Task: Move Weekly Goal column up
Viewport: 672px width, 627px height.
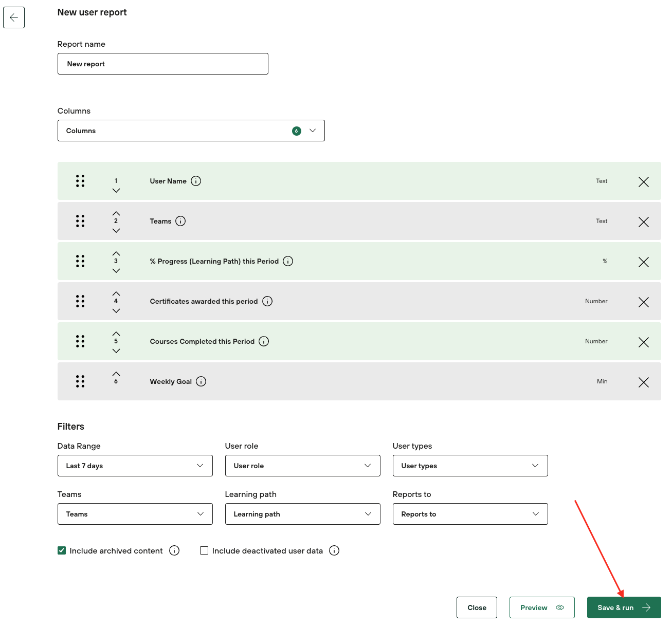Action: 116,374
